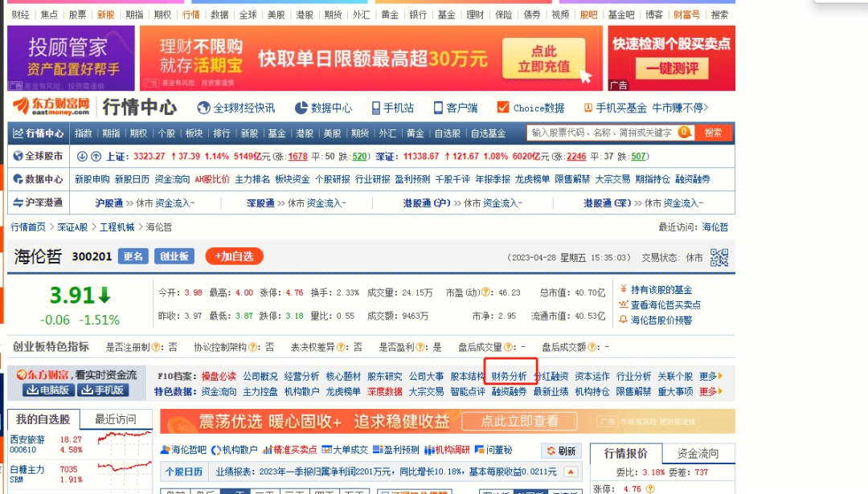Open 板块 in the 行情中心 nav bar
The height and width of the screenshot is (494, 868).
point(194,133)
